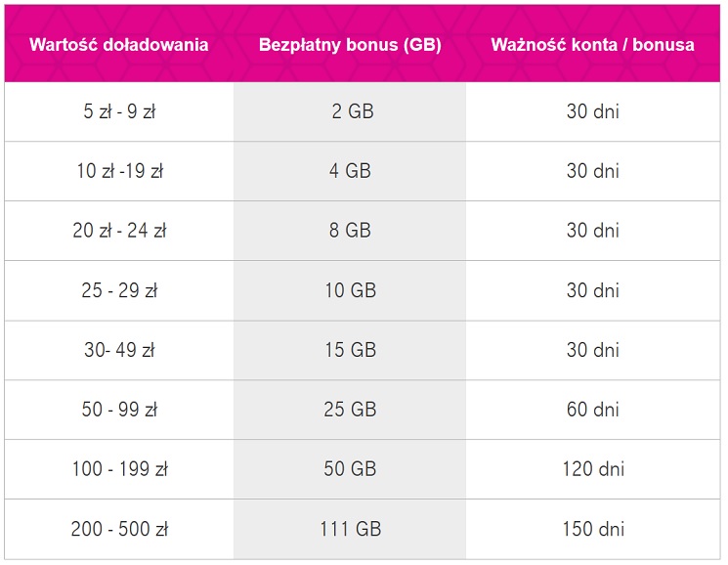Click the "8 GB" bonus cell
Screen dimensions: 728x565
[350, 231]
